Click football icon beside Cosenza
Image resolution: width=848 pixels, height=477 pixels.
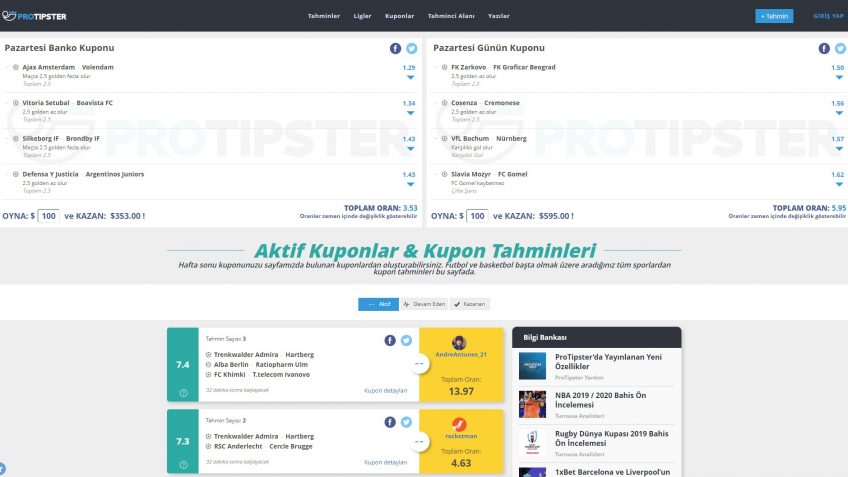click(444, 103)
